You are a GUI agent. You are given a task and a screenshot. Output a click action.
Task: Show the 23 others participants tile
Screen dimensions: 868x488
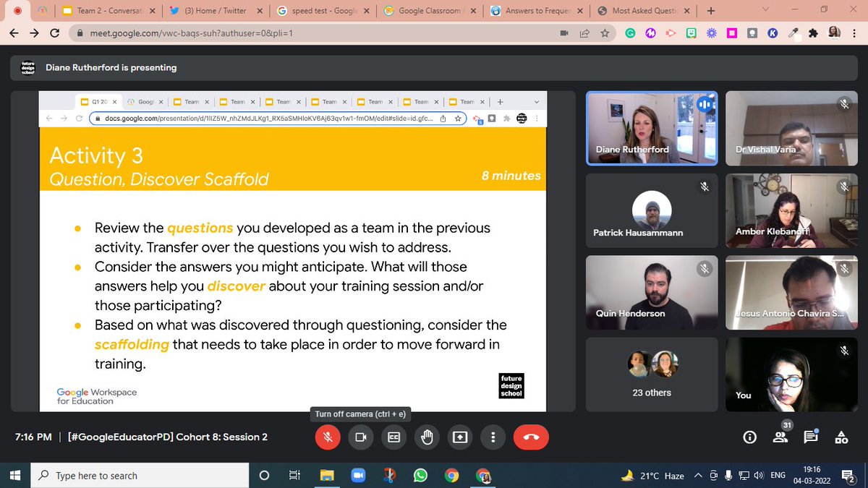650,374
